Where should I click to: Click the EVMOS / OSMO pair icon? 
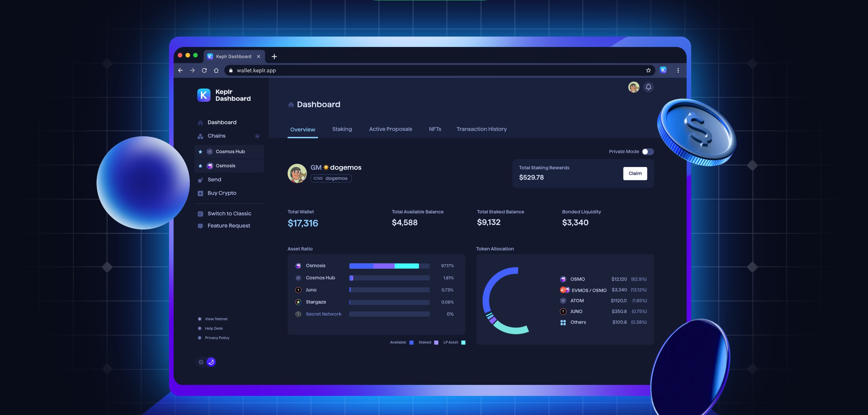coord(565,290)
